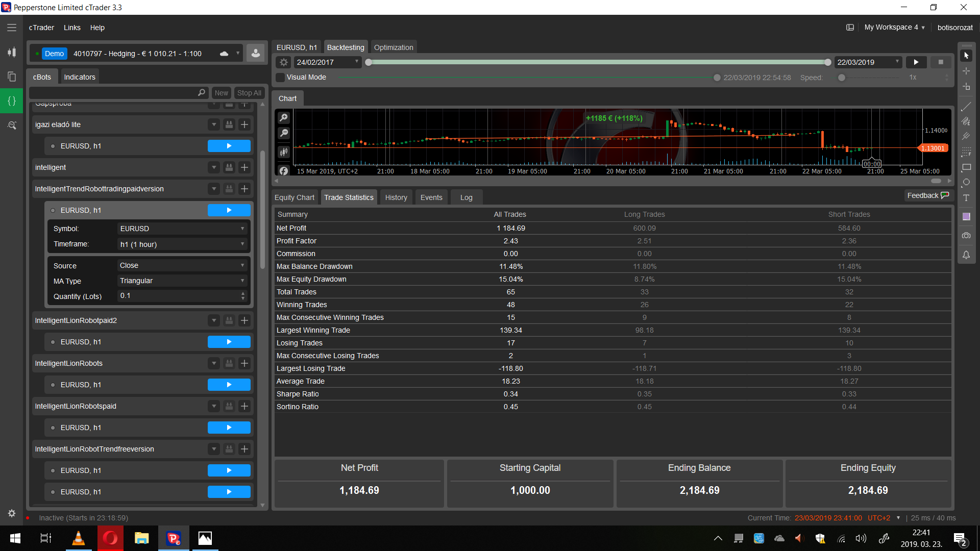Click the Stop All button
The height and width of the screenshot is (551, 980).
click(249, 93)
